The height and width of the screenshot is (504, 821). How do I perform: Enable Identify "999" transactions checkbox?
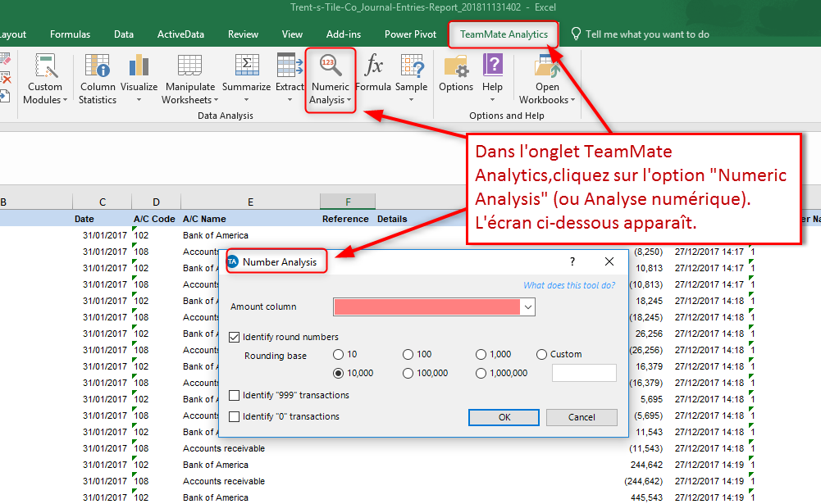pyautogui.click(x=234, y=395)
